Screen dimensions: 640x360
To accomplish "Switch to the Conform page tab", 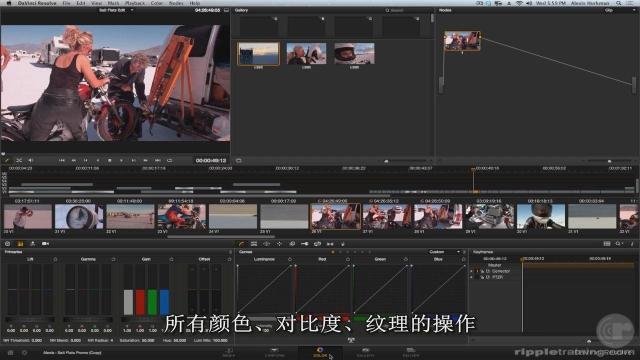I will 274,353.
